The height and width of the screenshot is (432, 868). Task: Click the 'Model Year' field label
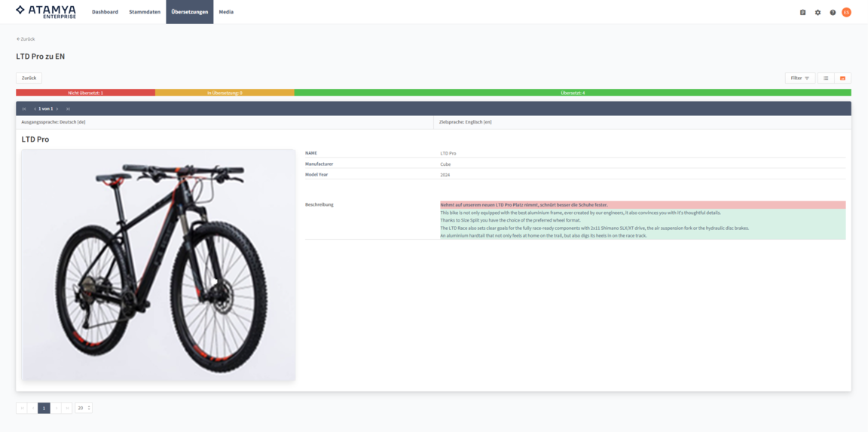point(316,175)
